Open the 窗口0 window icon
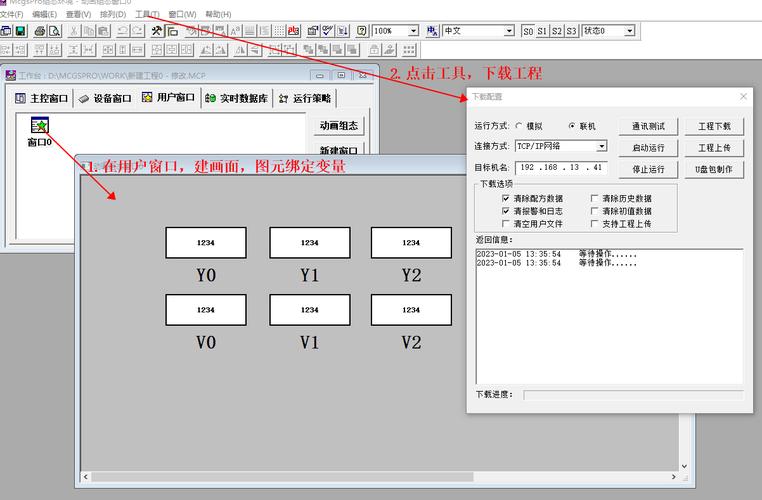The height and width of the screenshot is (500, 762). tap(39, 126)
